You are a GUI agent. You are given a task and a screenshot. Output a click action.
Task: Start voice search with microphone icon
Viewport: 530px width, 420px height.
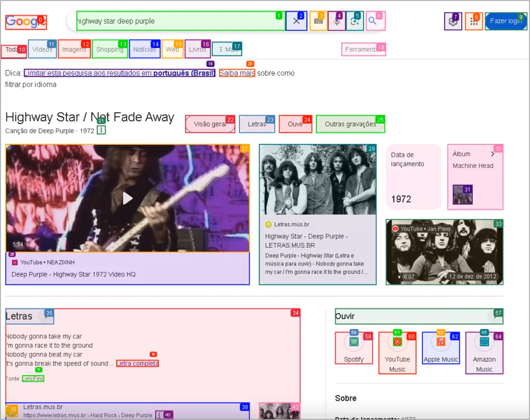337,21
